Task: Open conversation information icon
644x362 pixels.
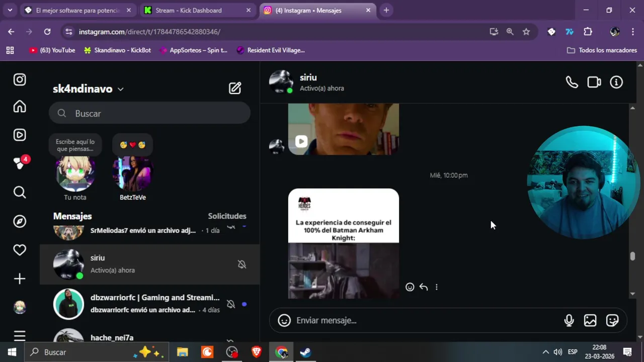Action: coord(616,82)
